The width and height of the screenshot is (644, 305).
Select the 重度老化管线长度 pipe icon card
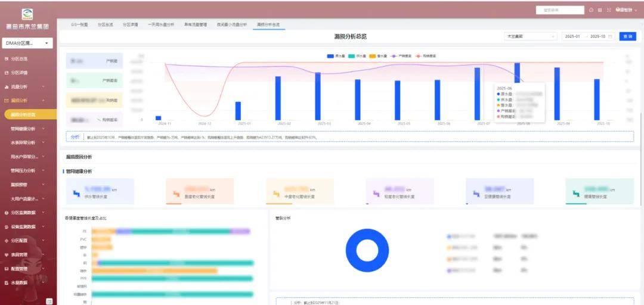point(177,194)
